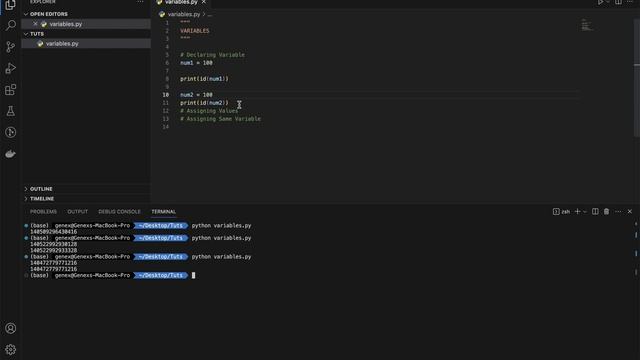640x360 pixels.
Task: Open the Extensions view
Action: point(10,89)
